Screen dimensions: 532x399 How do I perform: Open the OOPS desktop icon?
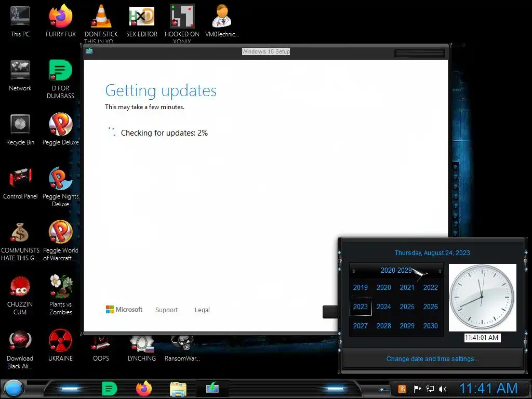[x=101, y=349]
